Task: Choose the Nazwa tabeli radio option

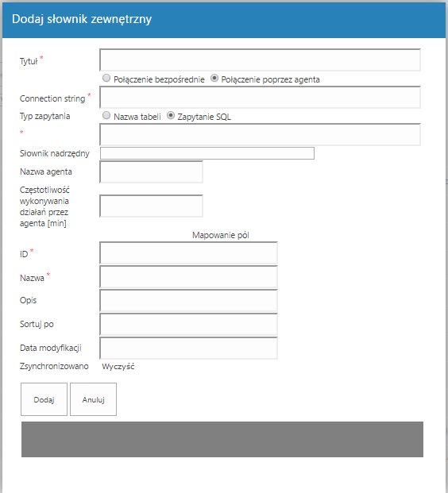Action: click(x=106, y=115)
